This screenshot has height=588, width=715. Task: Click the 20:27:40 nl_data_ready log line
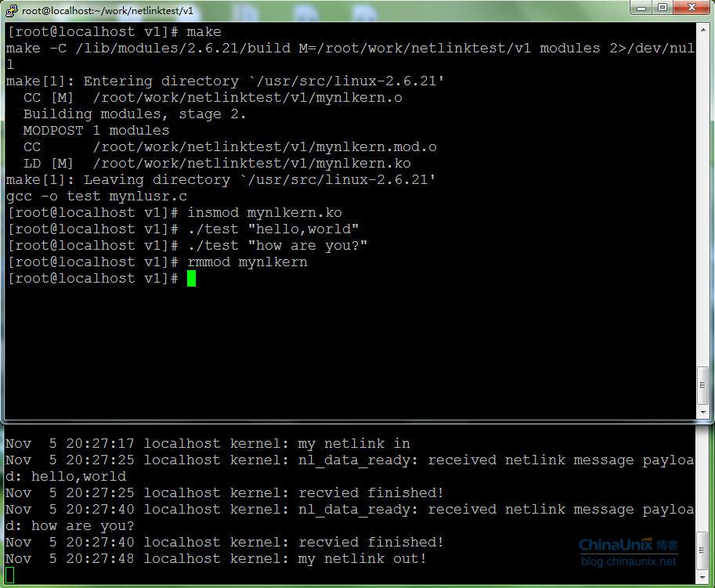tap(350, 509)
